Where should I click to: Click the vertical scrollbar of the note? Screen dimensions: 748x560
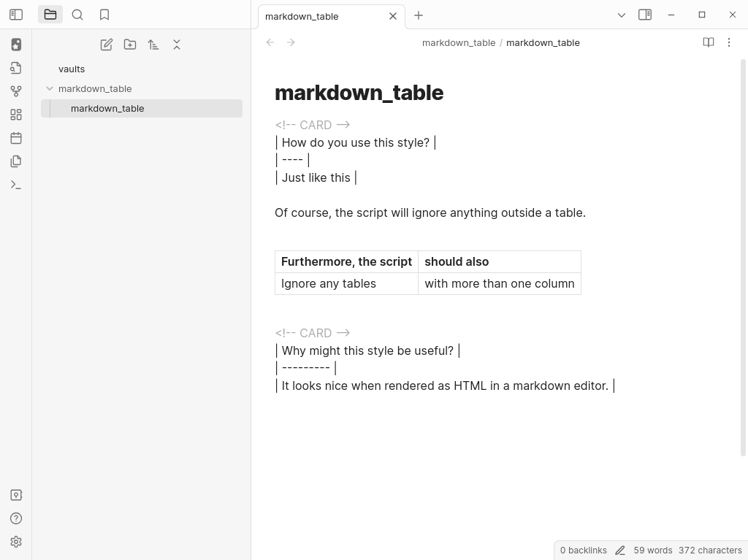tap(743, 256)
